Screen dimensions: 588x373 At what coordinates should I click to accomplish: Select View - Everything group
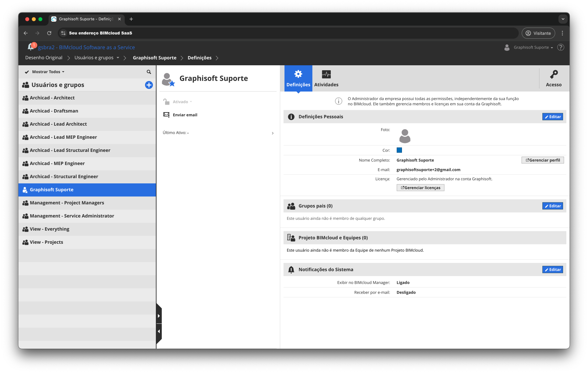click(x=87, y=229)
